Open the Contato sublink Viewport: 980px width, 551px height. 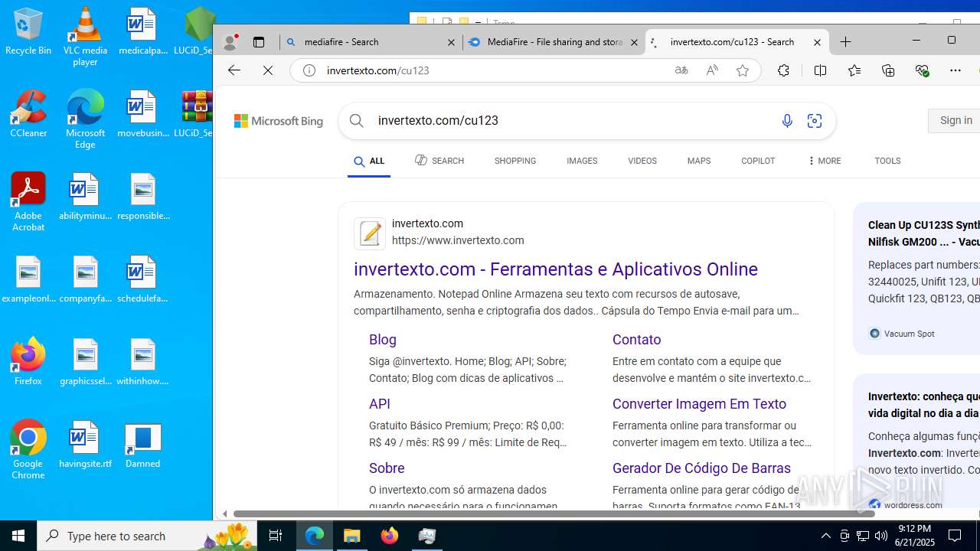click(637, 340)
